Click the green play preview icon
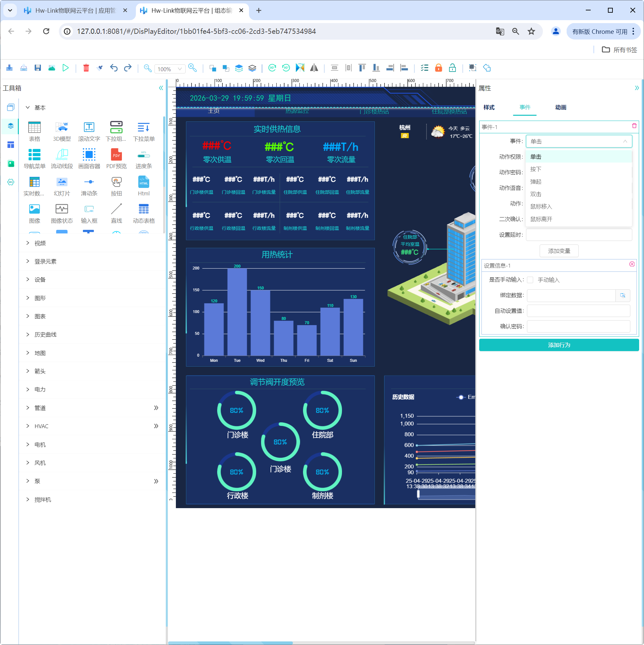 point(65,68)
